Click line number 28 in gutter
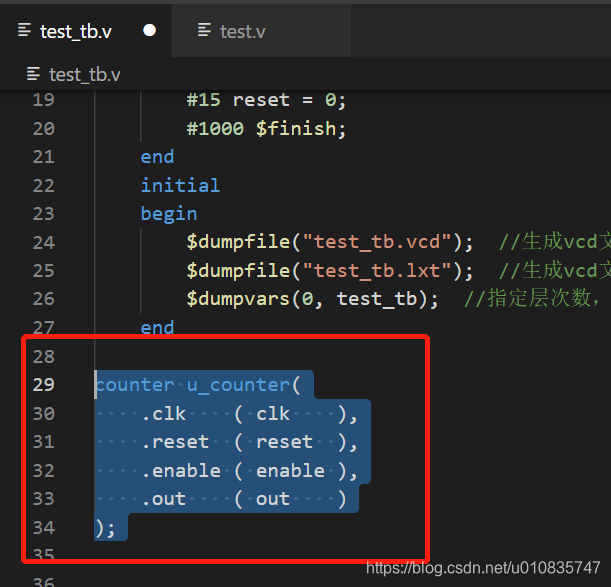The height and width of the screenshot is (587, 611). (44, 357)
